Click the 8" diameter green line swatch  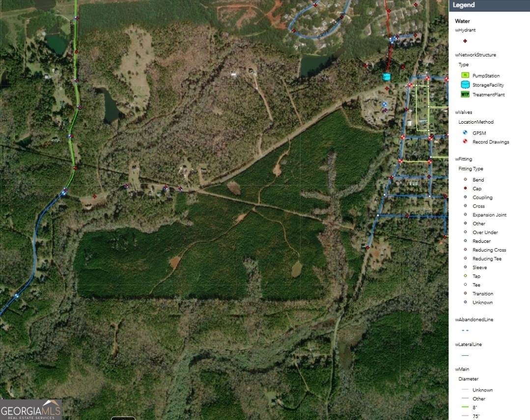point(465,408)
